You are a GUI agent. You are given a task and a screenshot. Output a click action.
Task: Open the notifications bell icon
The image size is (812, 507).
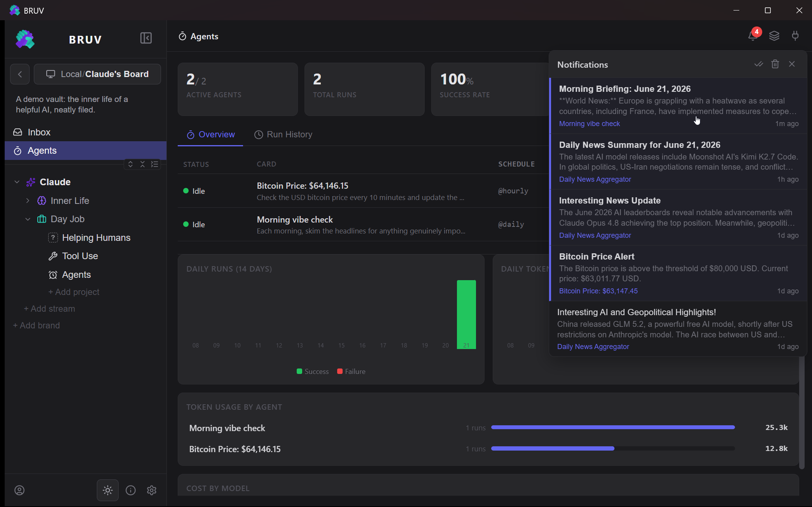tap(753, 36)
